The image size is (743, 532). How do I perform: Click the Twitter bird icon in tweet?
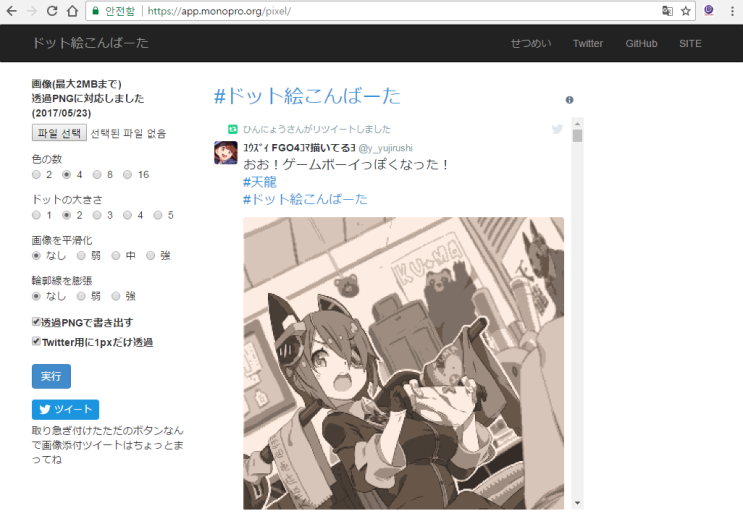(557, 129)
